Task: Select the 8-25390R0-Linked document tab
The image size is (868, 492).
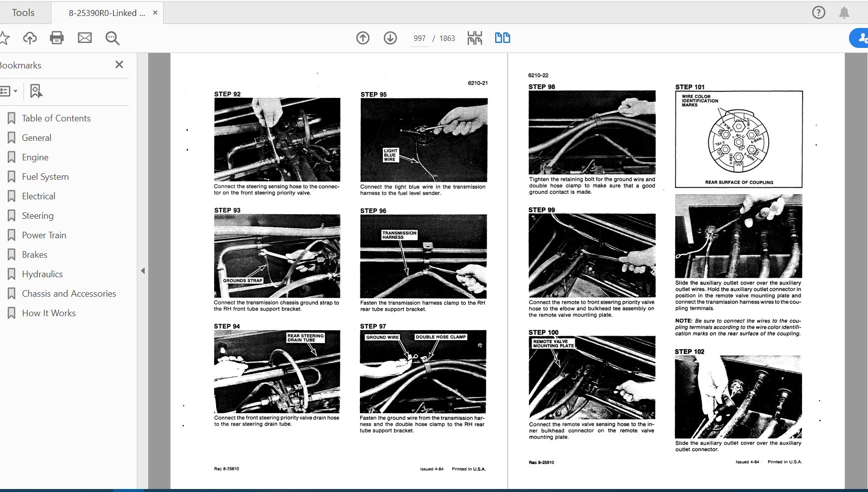Action: click(x=107, y=13)
